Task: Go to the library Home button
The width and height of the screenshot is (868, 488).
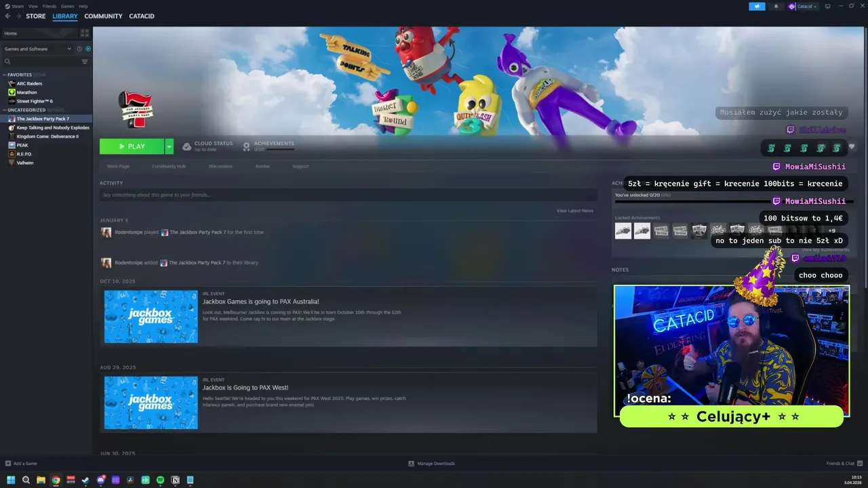Action: coord(40,33)
